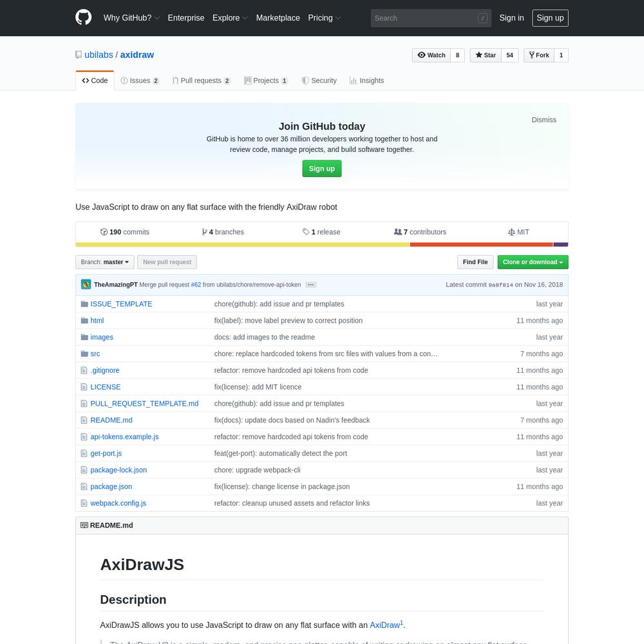The width and height of the screenshot is (644, 644).
Task: View the star count 54
Action: click(509, 55)
